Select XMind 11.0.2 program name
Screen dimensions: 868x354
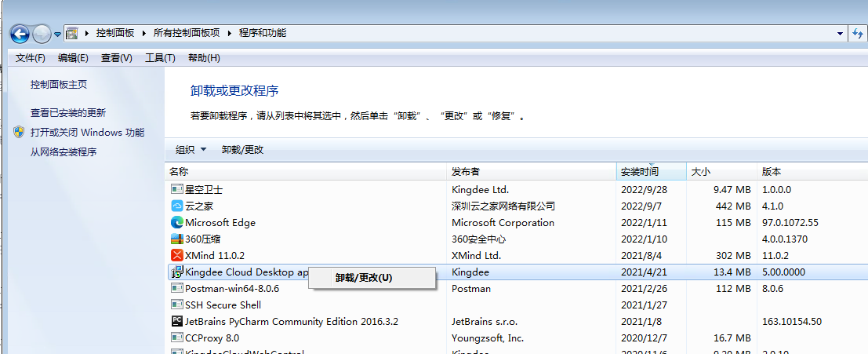point(215,255)
